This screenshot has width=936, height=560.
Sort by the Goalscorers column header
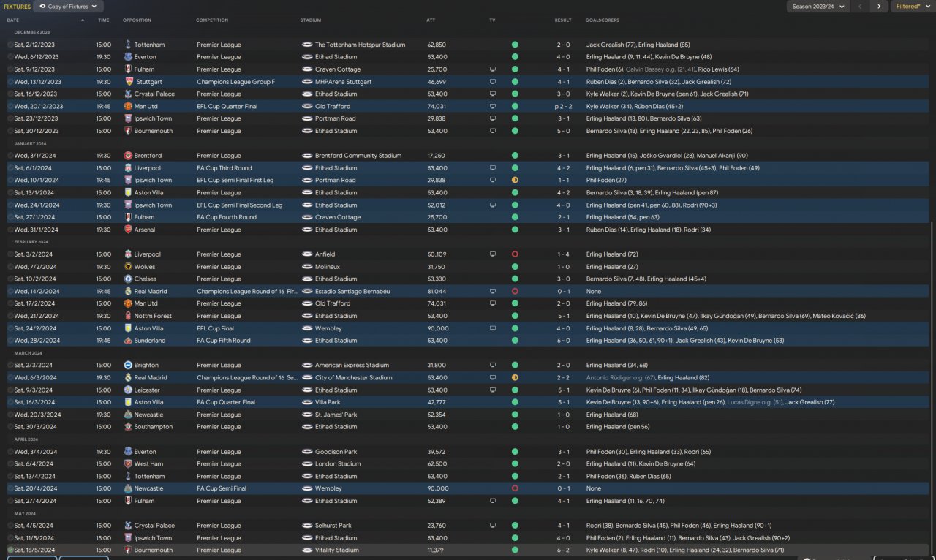point(602,20)
